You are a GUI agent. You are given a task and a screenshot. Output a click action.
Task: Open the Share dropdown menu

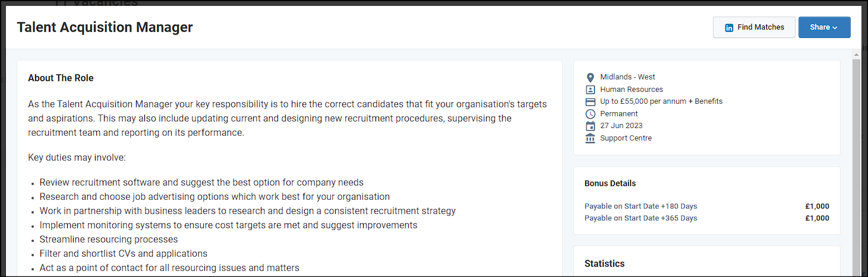tap(824, 27)
